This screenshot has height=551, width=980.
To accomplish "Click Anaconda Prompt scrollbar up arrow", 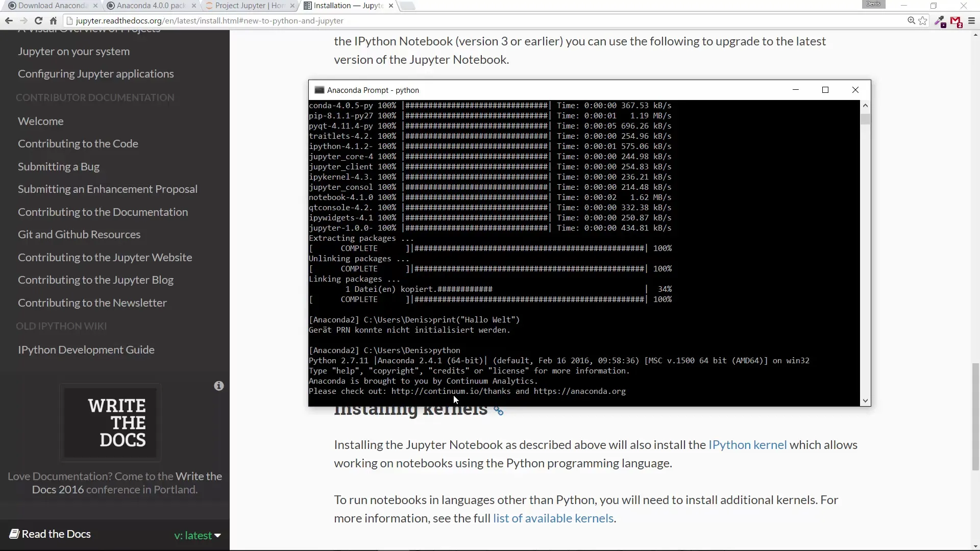I will click(x=865, y=106).
